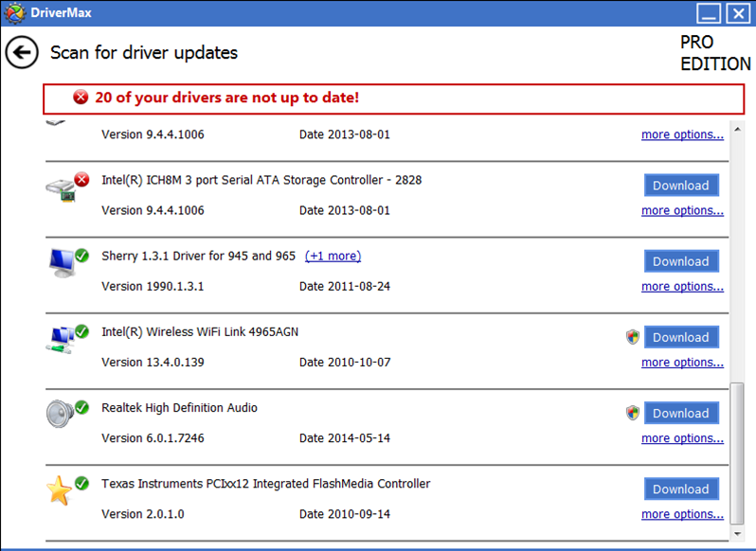Click 'Date 2011-08-24' text

345,287
